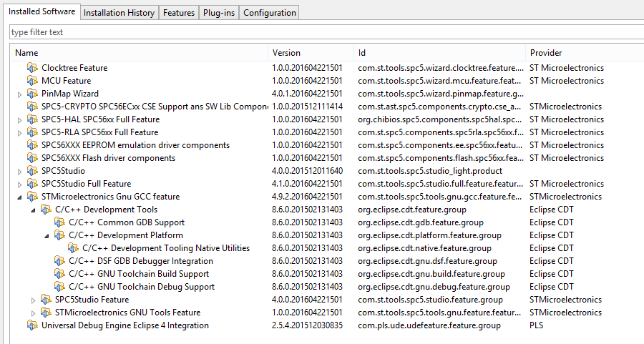Click version 4.0.1.201604221501 of PinMap Wizard
The width and height of the screenshot is (644, 344).
click(x=307, y=94)
